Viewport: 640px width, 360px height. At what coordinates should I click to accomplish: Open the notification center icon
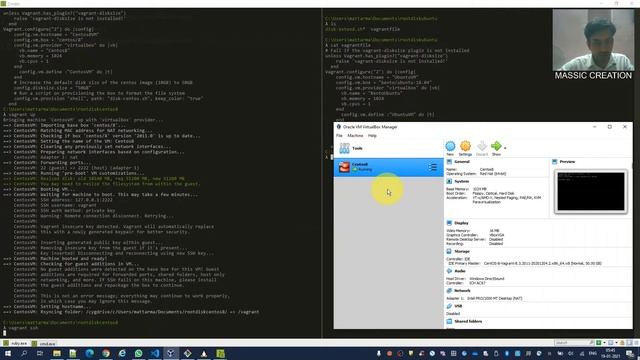[630, 353]
